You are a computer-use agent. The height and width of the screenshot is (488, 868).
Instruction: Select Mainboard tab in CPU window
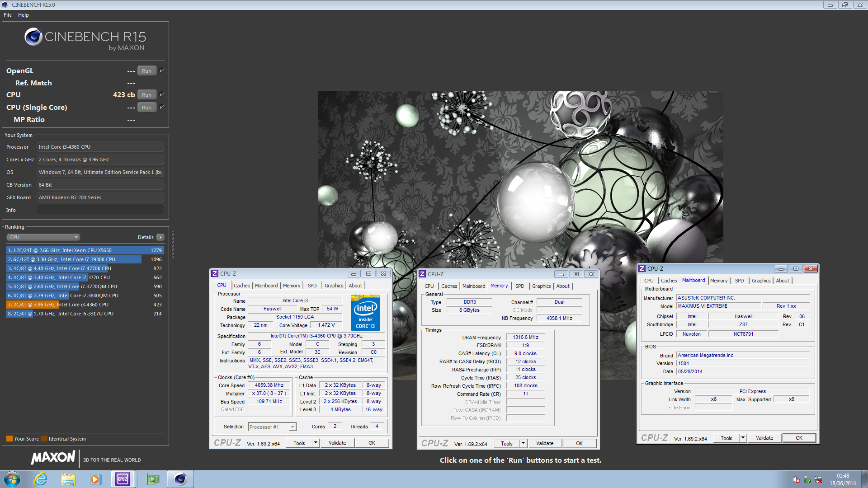click(266, 286)
